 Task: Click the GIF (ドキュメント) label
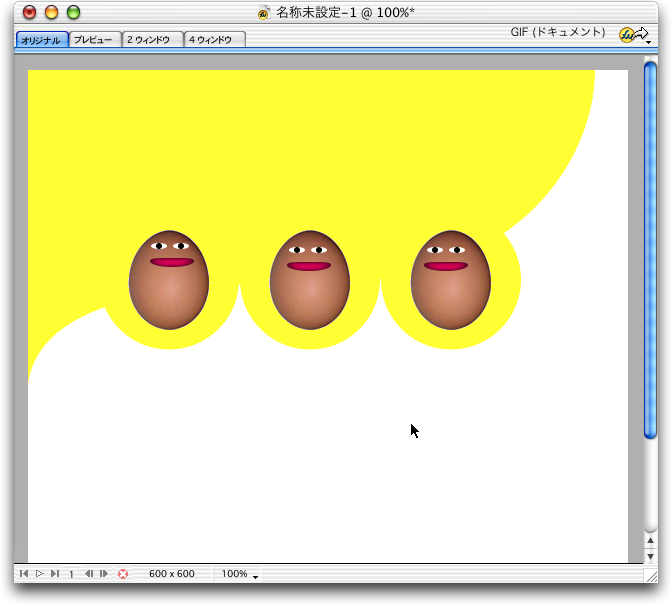pos(558,32)
